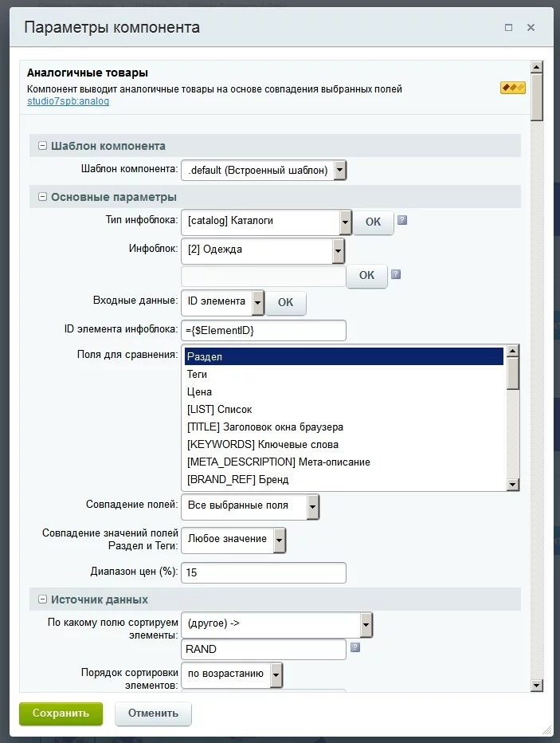Click the Отменить button

[153, 714]
